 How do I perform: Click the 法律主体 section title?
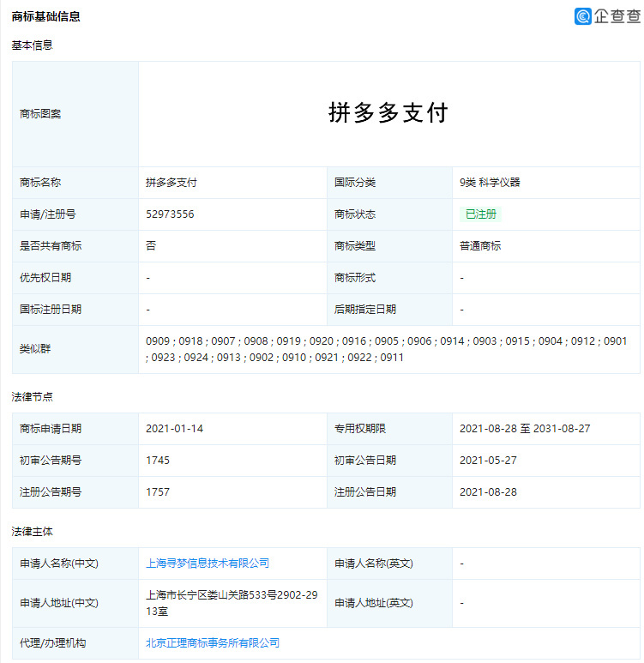[x=32, y=532]
